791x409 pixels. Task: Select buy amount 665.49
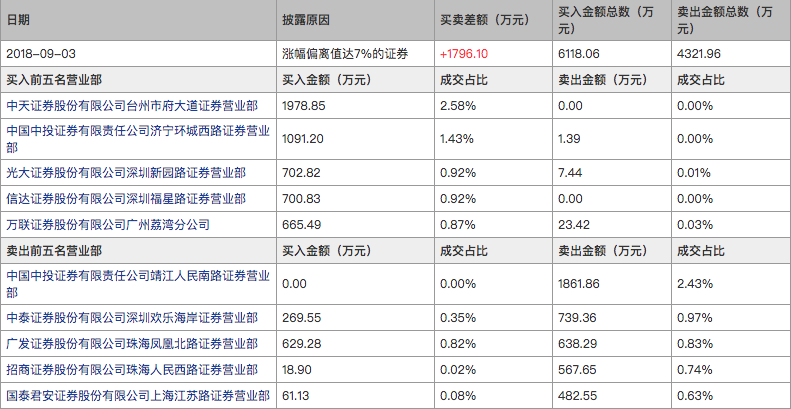(302, 224)
